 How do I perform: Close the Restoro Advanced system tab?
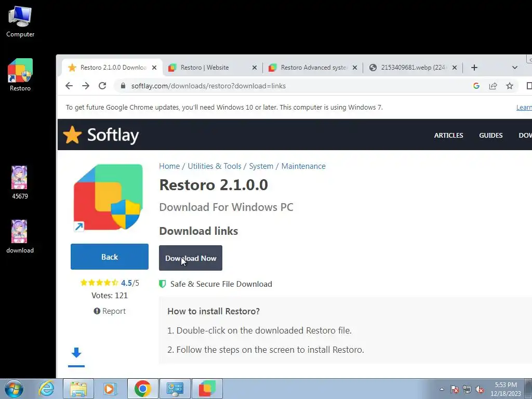(354, 68)
